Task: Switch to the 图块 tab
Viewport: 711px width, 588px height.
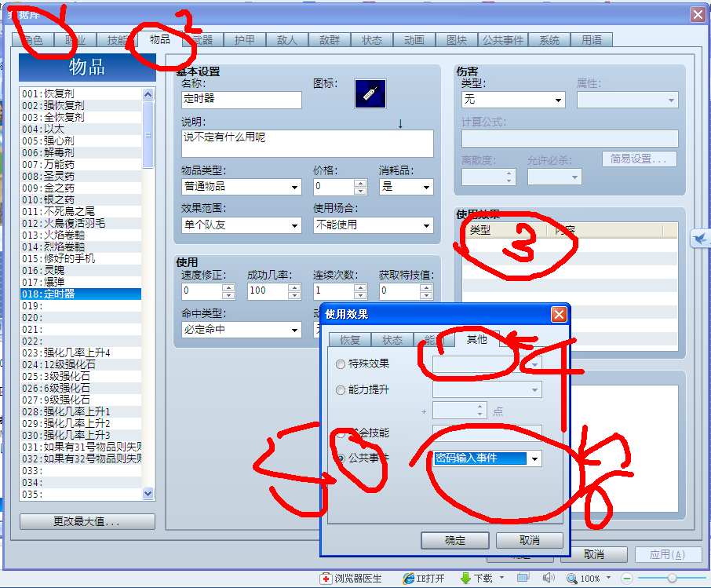Action: click(x=457, y=40)
